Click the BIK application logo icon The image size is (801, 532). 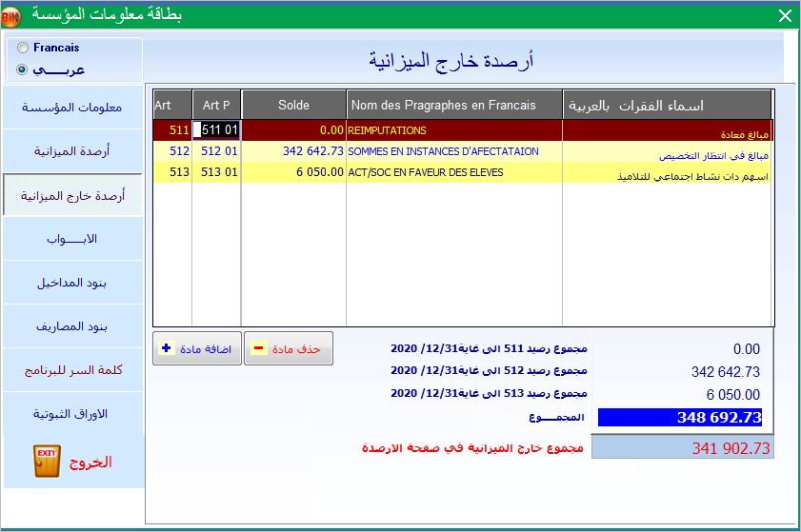coord(11,14)
